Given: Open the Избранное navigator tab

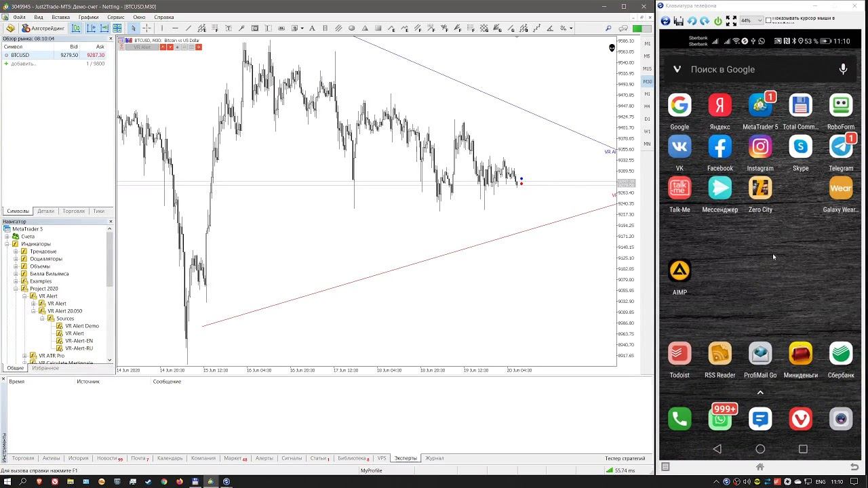Looking at the screenshot, I should click(45, 368).
